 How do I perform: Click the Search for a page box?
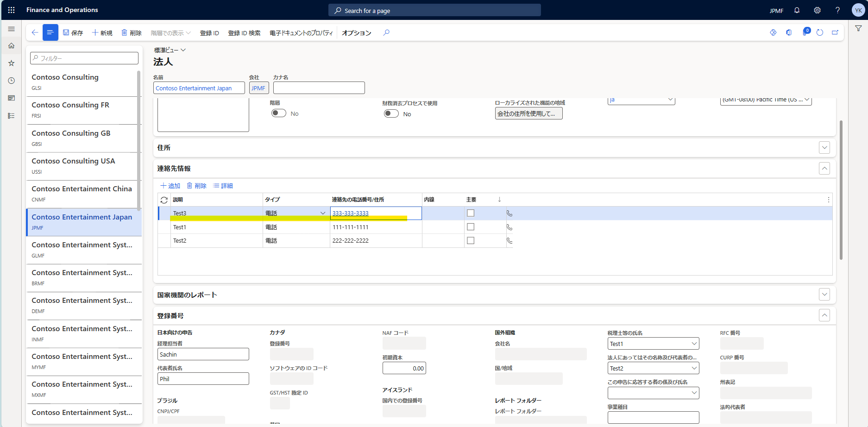434,10
